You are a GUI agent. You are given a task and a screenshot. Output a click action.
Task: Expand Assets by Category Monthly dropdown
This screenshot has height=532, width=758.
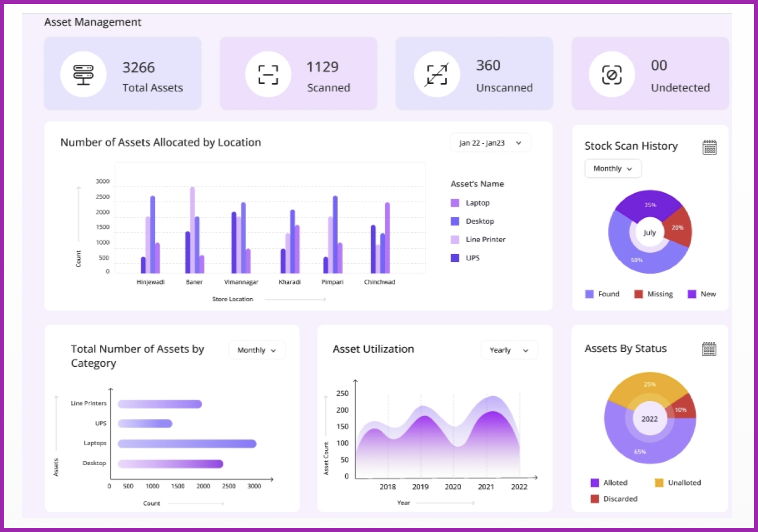tap(256, 350)
